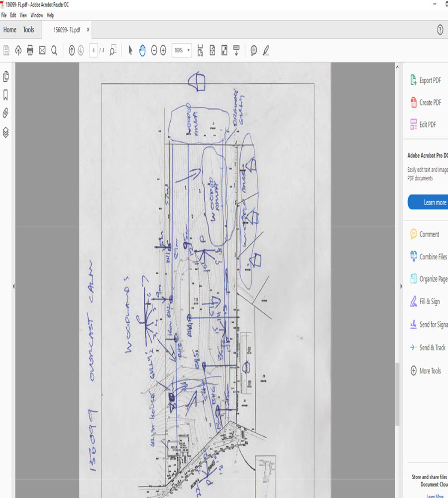Click the Zoom in plus icon

pos(163,50)
